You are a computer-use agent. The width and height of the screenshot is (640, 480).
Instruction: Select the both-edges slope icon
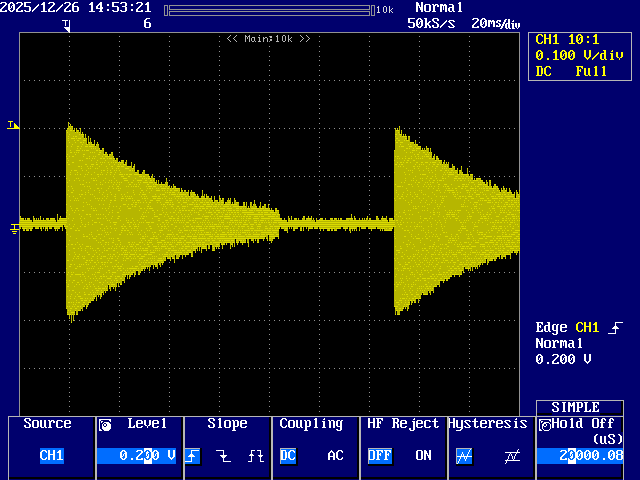click(x=256, y=456)
